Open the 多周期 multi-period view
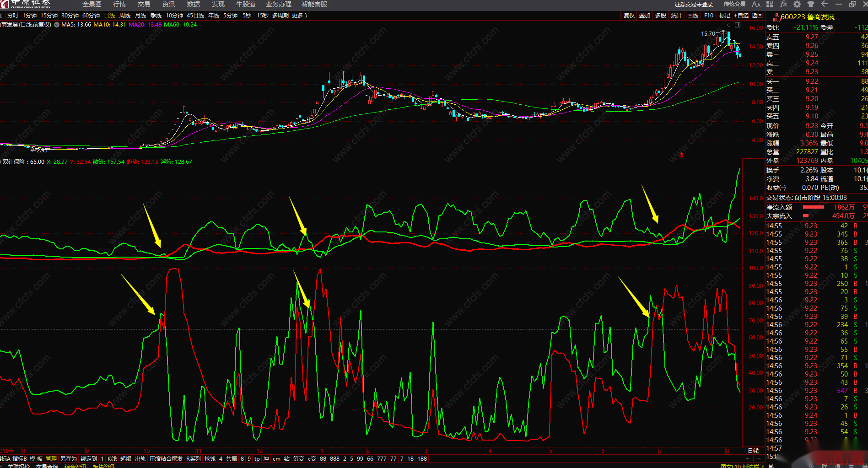This screenshot has width=868, height=468. pyautogui.click(x=280, y=16)
